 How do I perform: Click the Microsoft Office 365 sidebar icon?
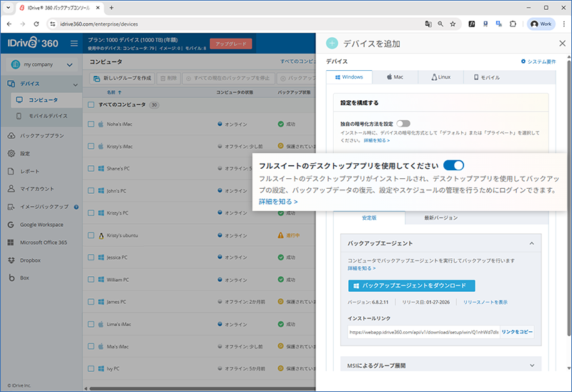[x=12, y=242]
